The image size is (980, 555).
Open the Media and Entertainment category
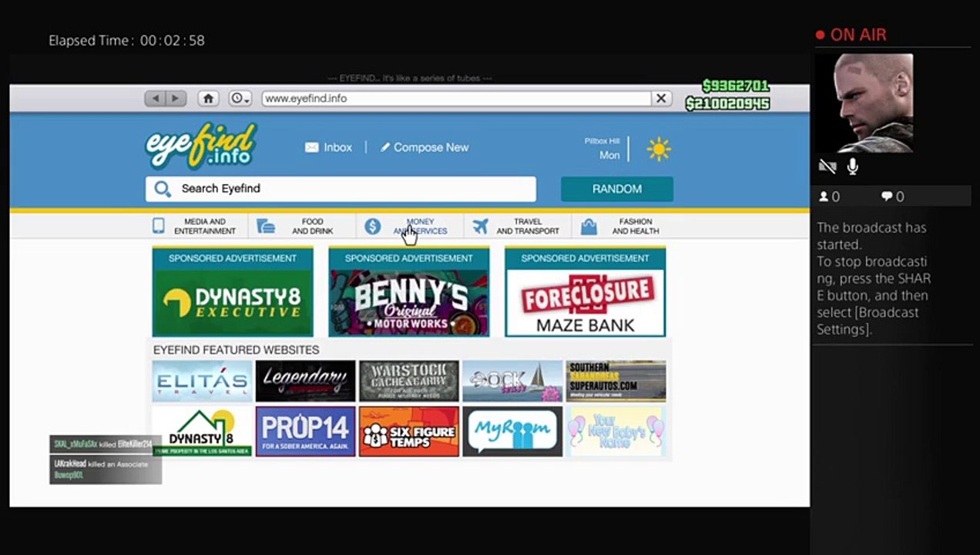[x=204, y=227]
